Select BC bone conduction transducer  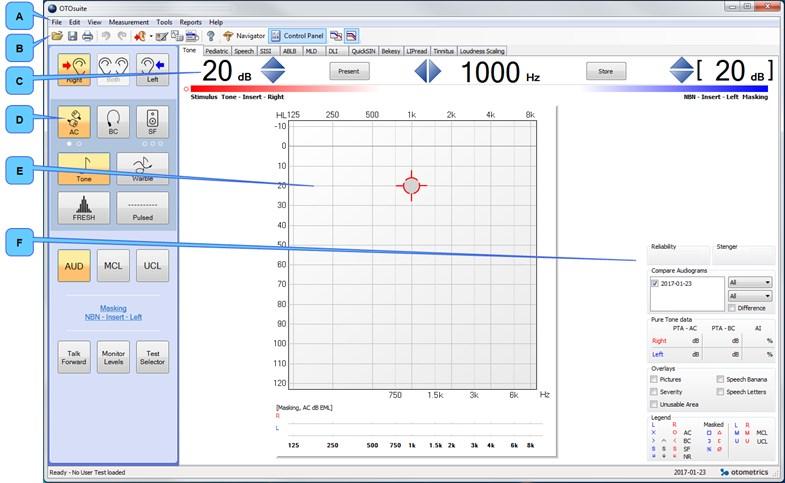click(113, 122)
